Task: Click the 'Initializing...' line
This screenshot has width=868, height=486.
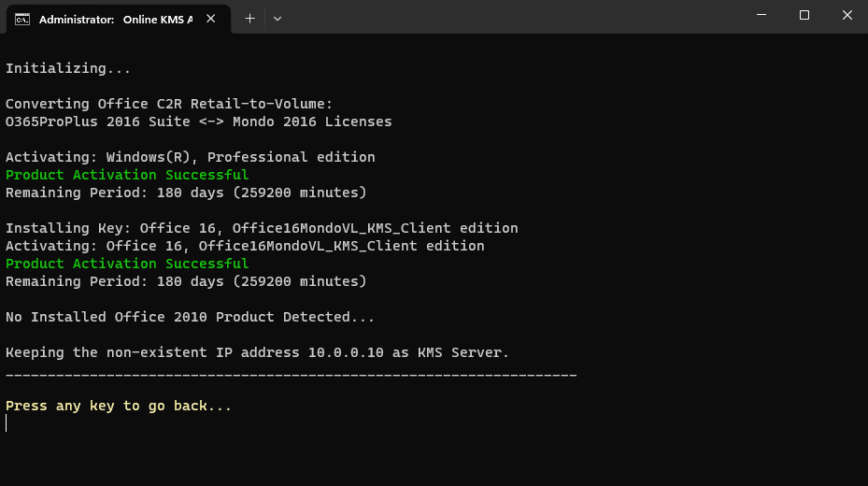Action: 68,68
